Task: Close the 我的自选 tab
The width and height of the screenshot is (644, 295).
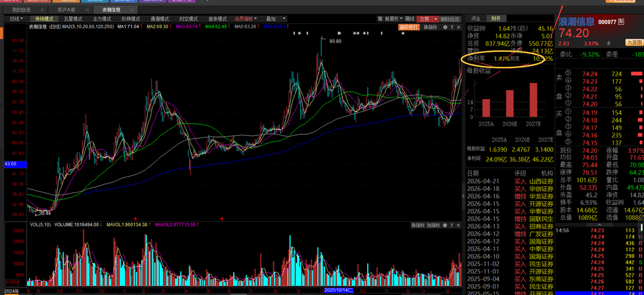Action: tap(42, 10)
